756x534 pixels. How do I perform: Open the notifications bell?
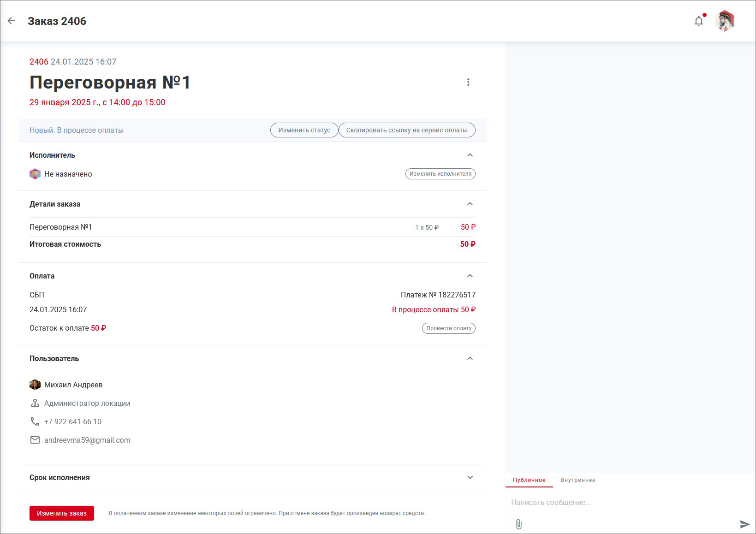coord(699,21)
